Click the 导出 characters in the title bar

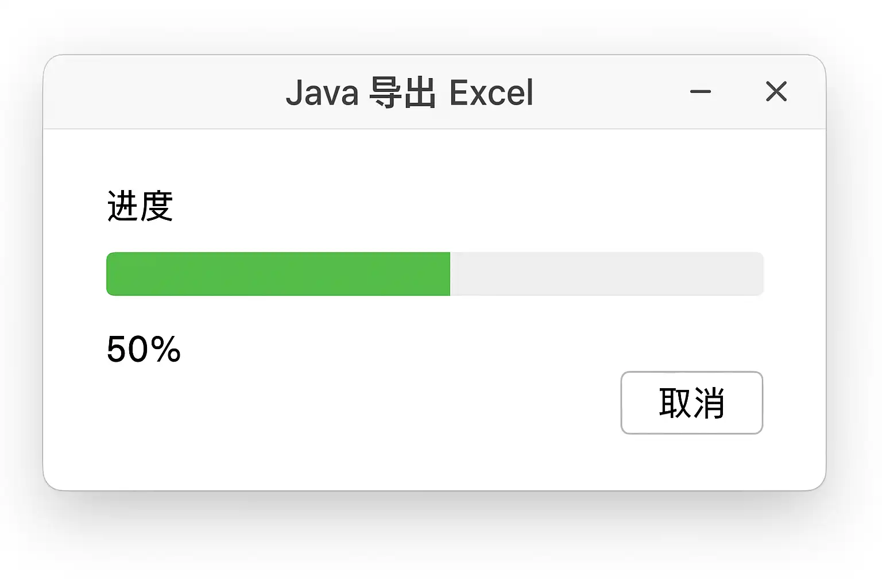point(402,93)
